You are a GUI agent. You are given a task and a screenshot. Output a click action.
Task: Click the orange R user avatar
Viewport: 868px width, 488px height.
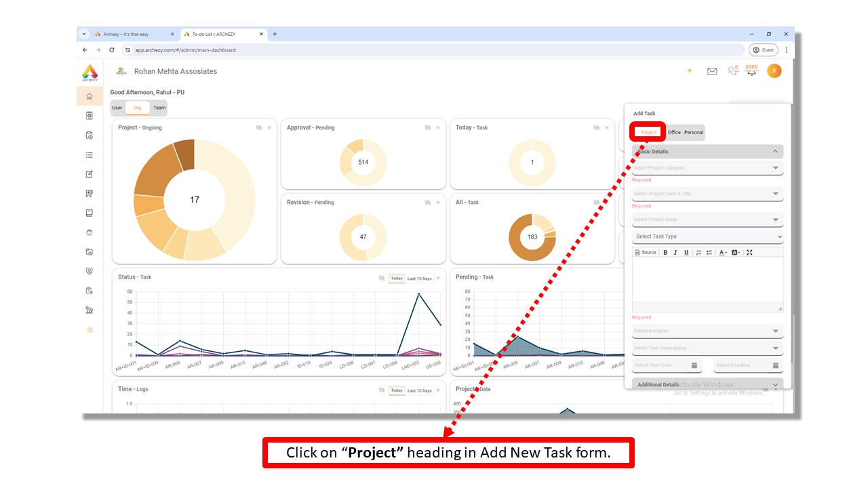click(x=774, y=70)
